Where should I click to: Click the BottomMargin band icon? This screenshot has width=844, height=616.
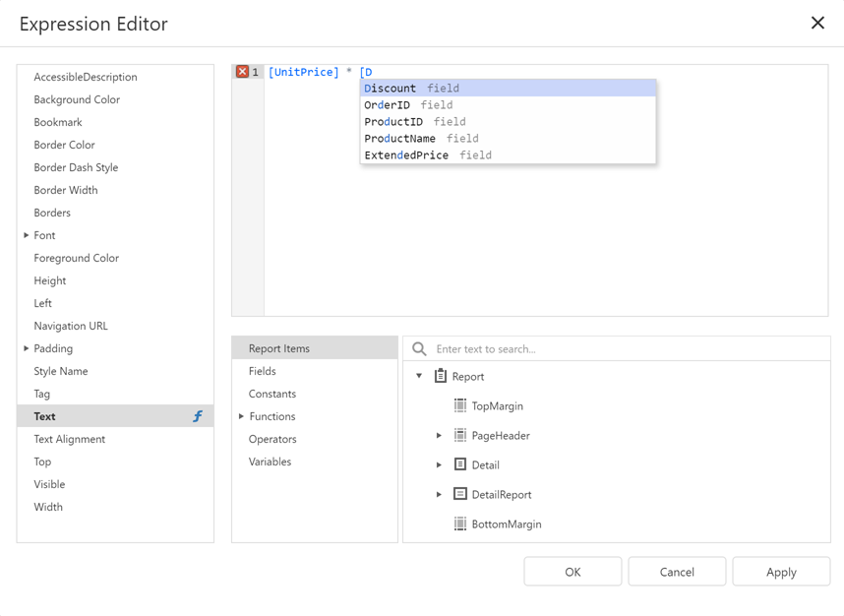pos(462,524)
